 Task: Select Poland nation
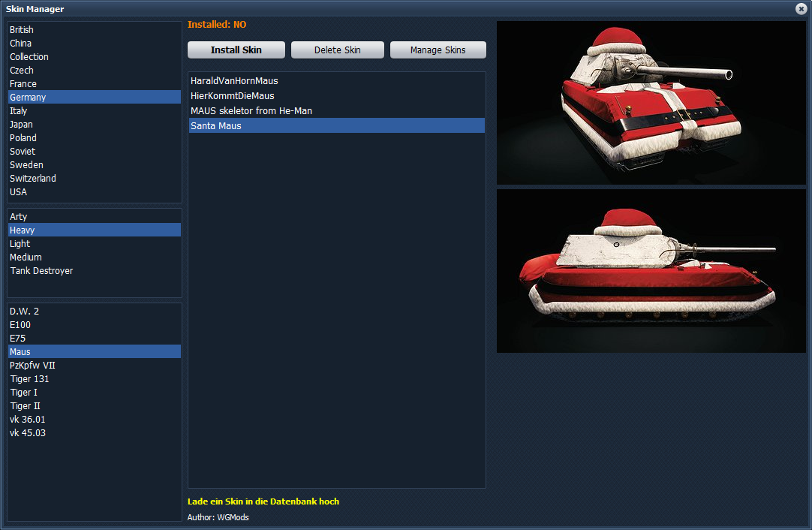pos(95,137)
